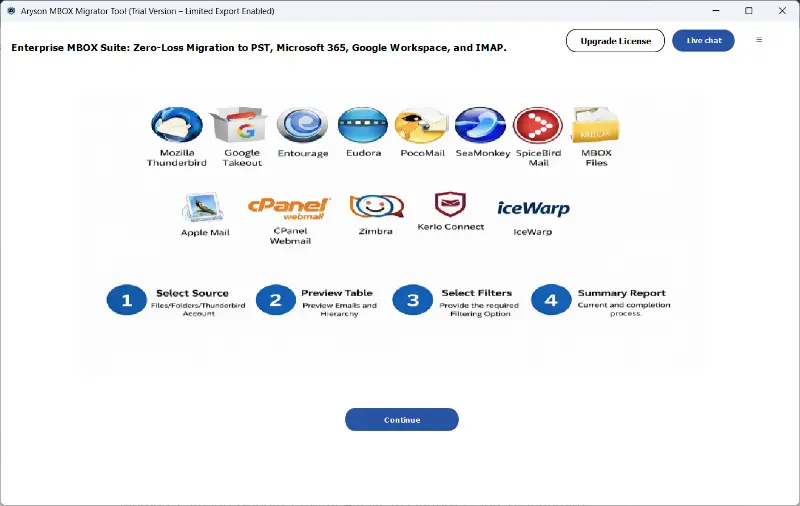Click the step 1 numbered circle
The height and width of the screenshot is (506, 800).
(127, 300)
